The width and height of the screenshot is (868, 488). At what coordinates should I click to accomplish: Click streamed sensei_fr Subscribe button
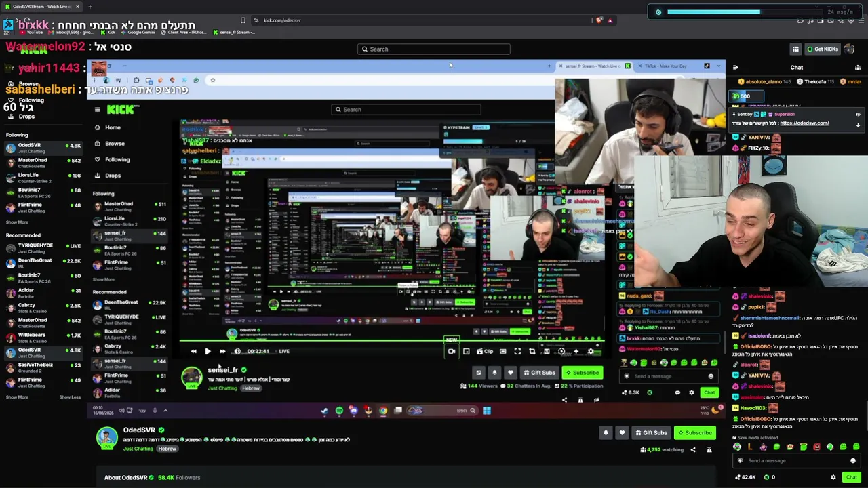(x=583, y=373)
